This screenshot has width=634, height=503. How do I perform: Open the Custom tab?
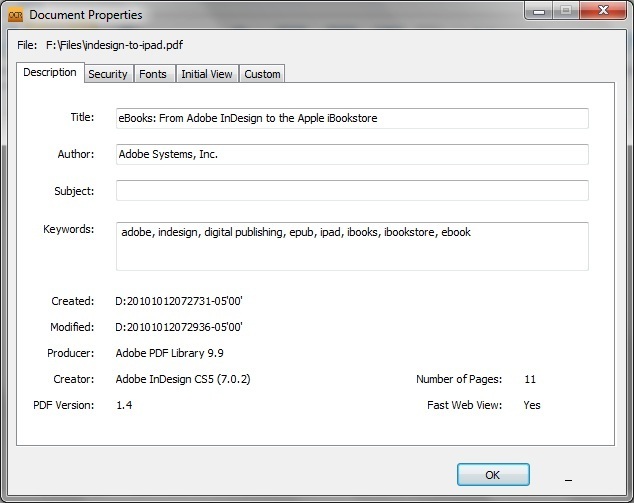(x=262, y=74)
